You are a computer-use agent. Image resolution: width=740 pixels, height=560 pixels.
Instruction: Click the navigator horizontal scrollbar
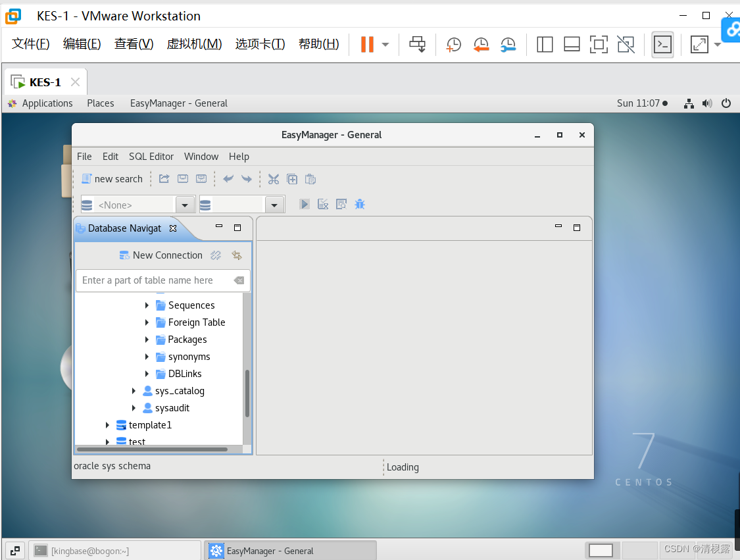tap(153, 449)
